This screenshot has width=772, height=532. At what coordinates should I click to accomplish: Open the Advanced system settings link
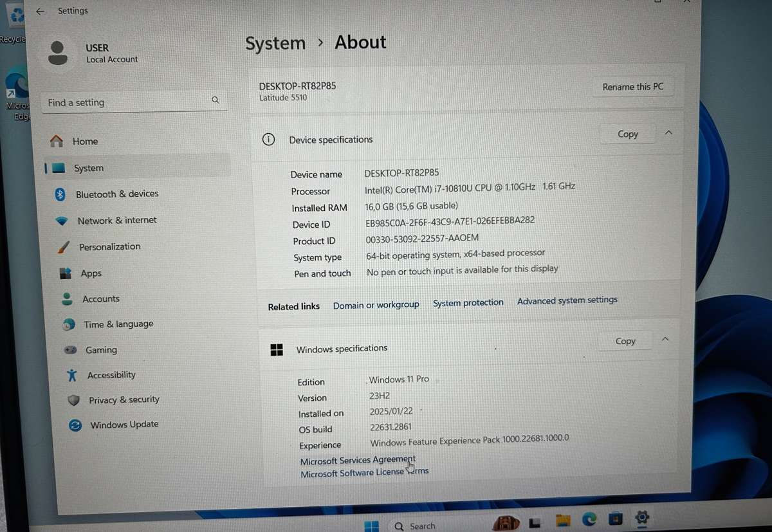coord(567,300)
